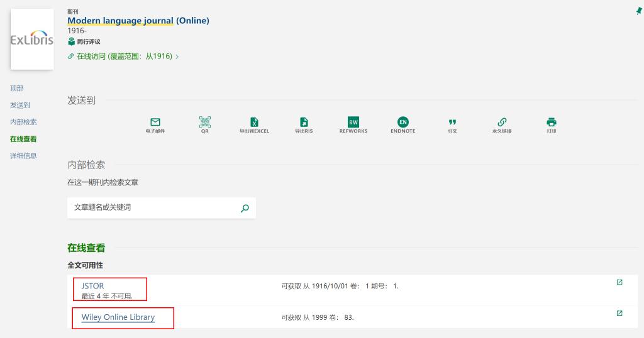Send record to RefWorks
This screenshot has width=644, height=338.
coord(353,122)
